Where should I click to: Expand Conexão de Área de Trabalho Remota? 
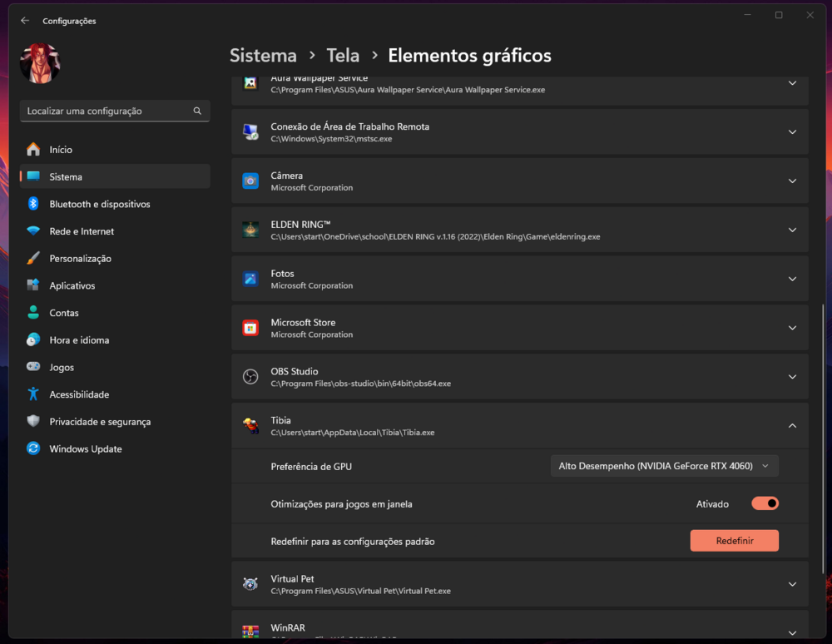tap(792, 132)
